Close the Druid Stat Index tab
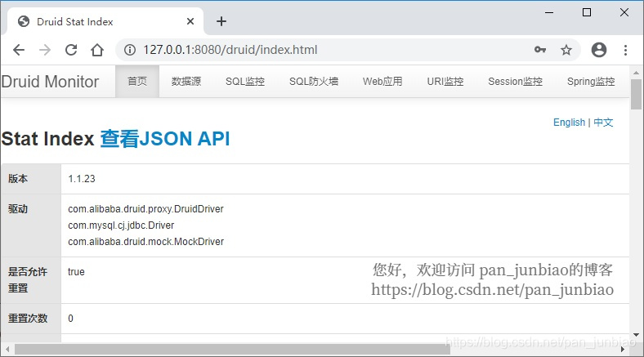Viewport: 644px width, 357px height. click(190, 21)
